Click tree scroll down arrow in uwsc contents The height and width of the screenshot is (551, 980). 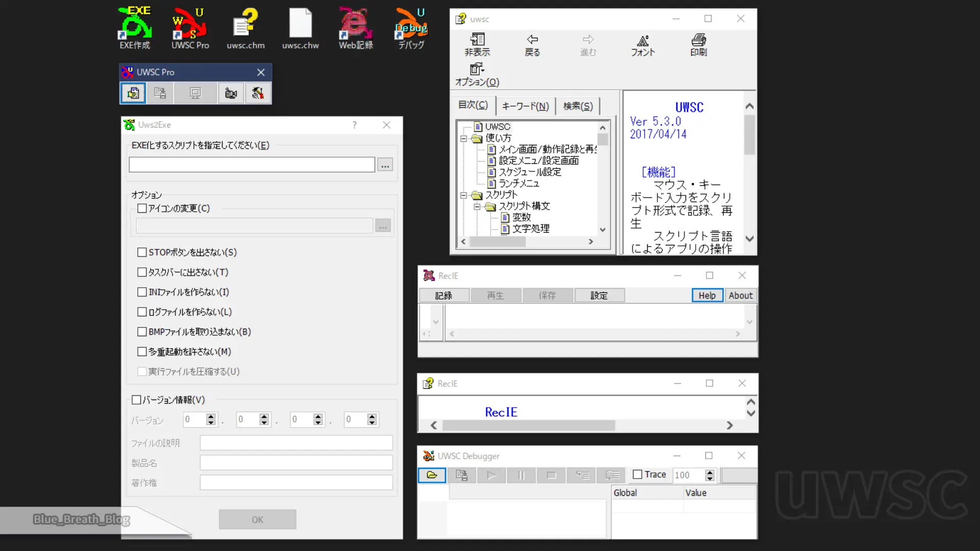(603, 230)
